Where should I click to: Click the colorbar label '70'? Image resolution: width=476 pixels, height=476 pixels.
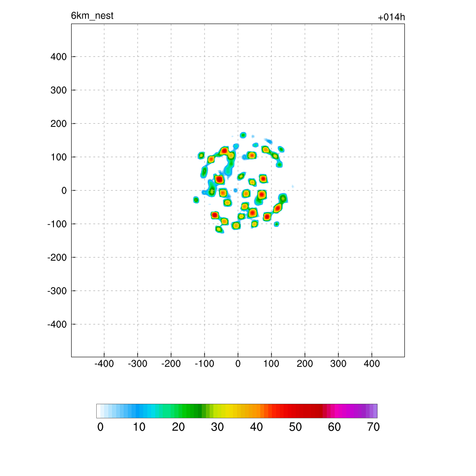tap(373, 427)
